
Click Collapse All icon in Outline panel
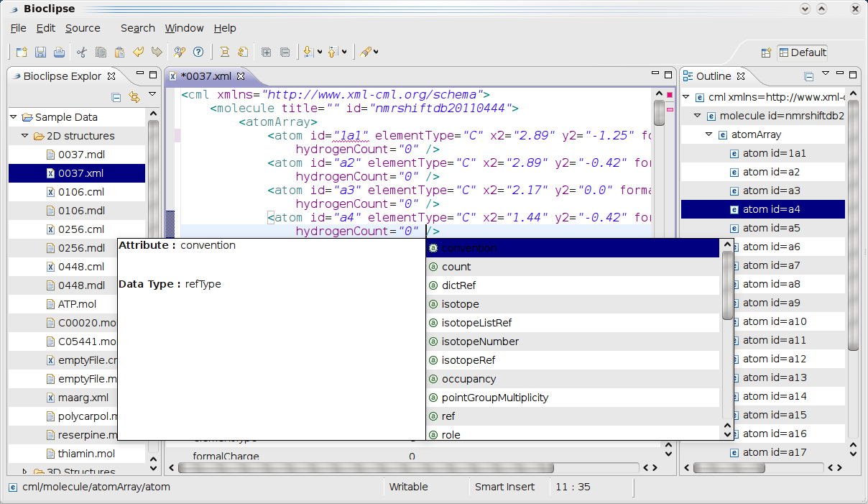pos(809,76)
